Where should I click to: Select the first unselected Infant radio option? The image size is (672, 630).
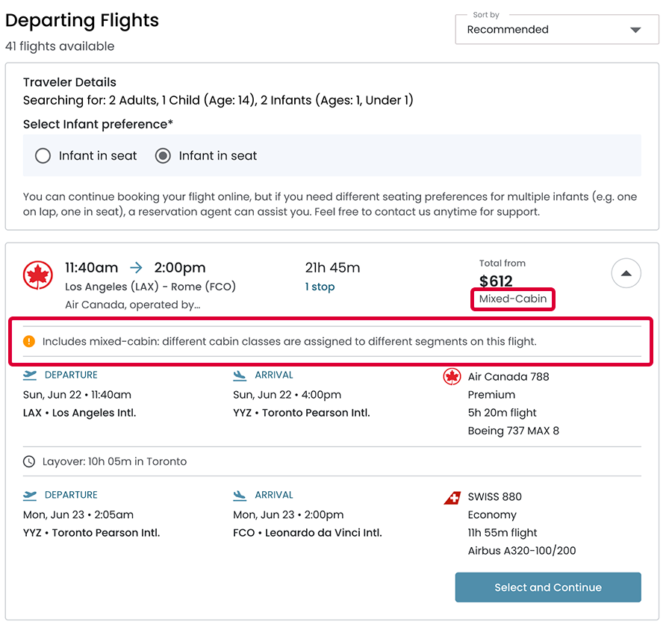coord(43,156)
